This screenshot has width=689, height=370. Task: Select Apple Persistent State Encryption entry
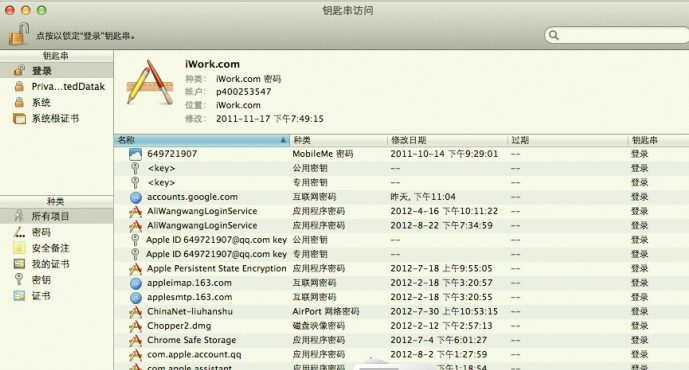(x=402, y=268)
